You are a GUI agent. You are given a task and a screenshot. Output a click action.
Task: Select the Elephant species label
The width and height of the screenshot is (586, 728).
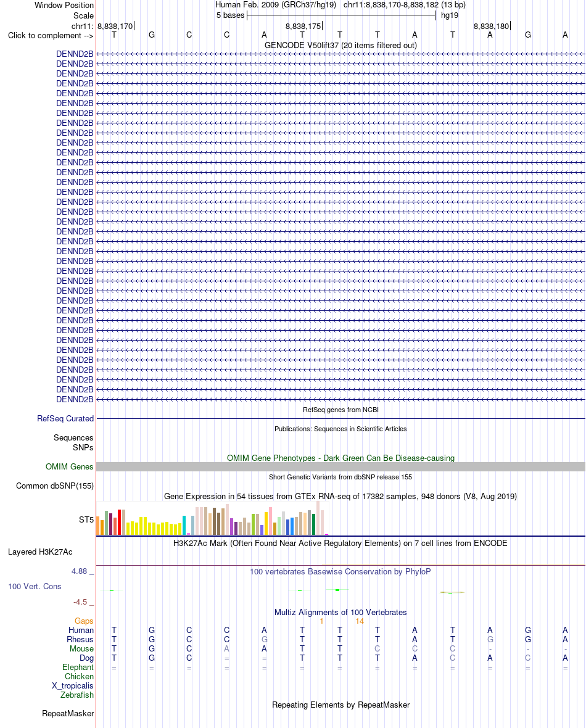point(78,667)
